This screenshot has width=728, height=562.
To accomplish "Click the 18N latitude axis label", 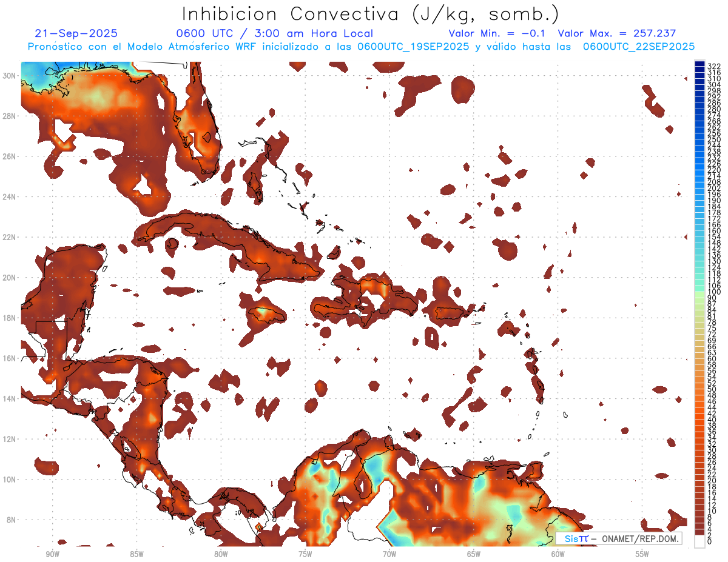I will pos(10,318).
